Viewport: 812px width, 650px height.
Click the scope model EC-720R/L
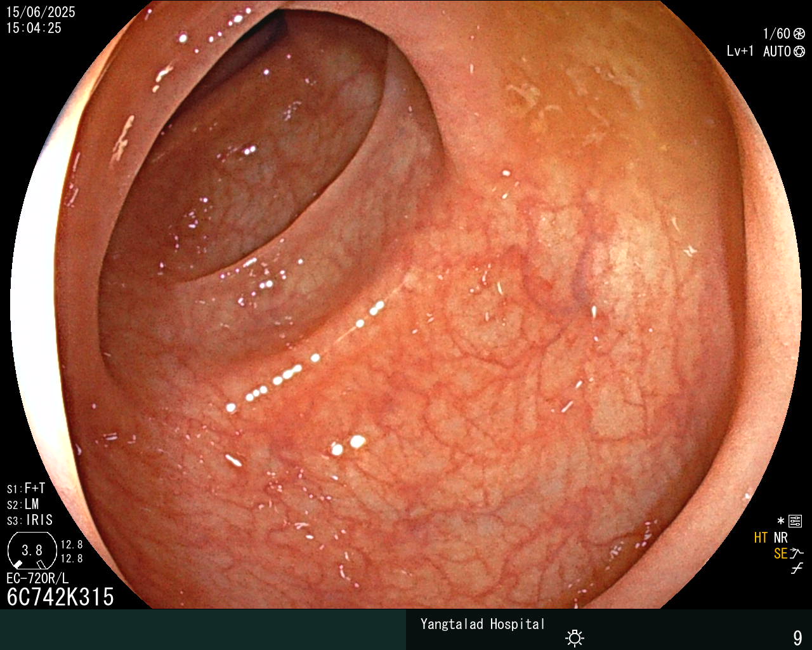37,578
